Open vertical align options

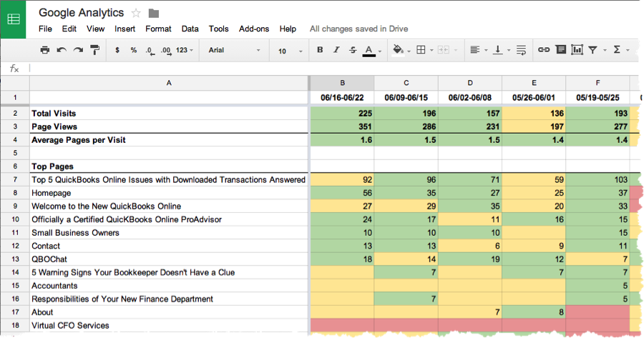pos(498,50)
